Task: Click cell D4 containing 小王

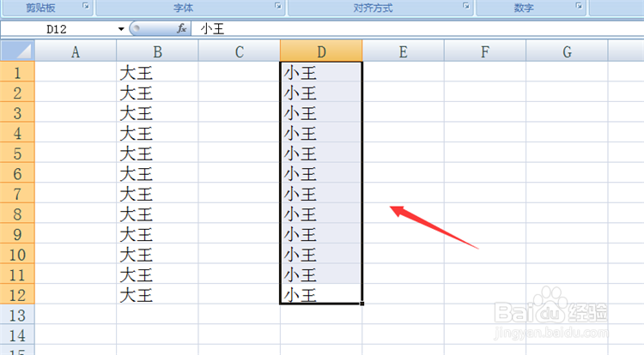Action: 321,133
